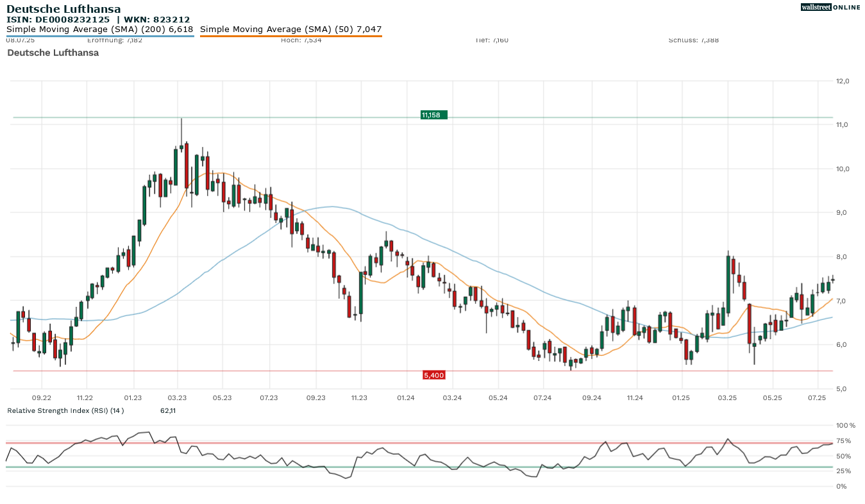Screen dimensions: 865x504
Task: Click the 6,0 price axis label
Action: 843,345
